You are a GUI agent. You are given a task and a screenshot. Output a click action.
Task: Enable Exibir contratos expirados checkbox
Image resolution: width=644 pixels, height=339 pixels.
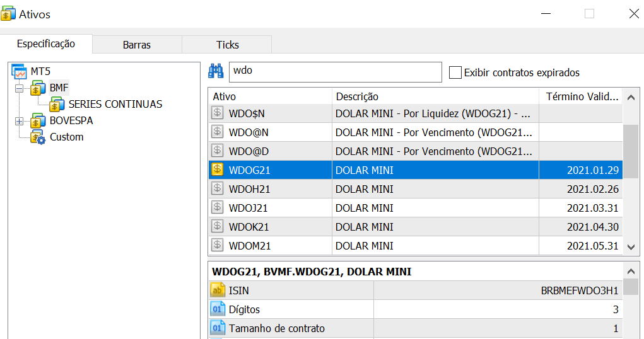[x=455, y=72]
